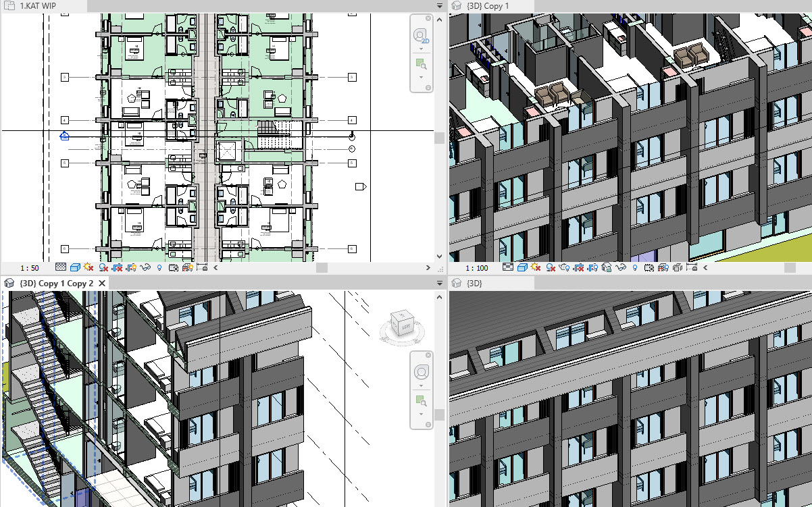The width and height of the screenshot is (812, 507).
Task: Expand zoom options arrow in 1.KAT WIP navigation bar
Action: [421, 77]
